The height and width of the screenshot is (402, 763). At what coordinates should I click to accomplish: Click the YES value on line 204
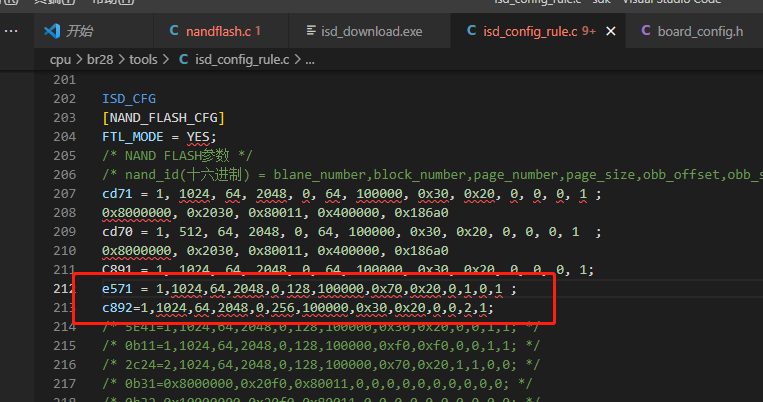tap(198, 137)
